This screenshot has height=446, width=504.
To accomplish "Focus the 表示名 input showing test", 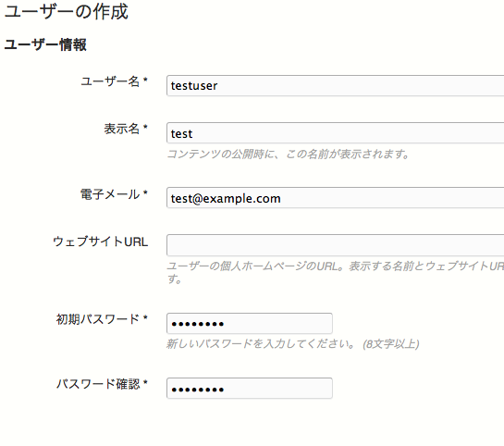I will [x=336, y=133].
